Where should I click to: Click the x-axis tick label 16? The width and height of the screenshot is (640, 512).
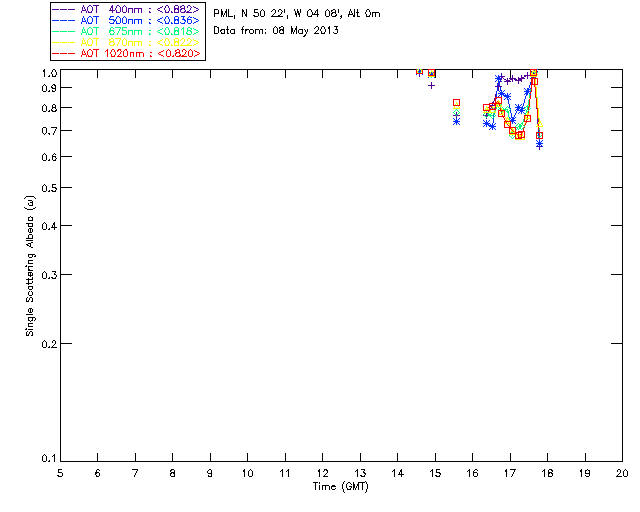(x=472, y=473)
